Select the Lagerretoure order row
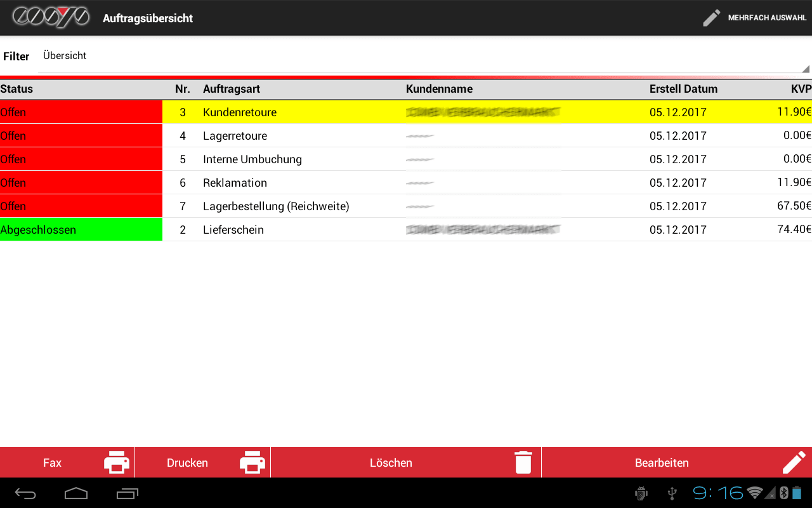 pos(406,136)
